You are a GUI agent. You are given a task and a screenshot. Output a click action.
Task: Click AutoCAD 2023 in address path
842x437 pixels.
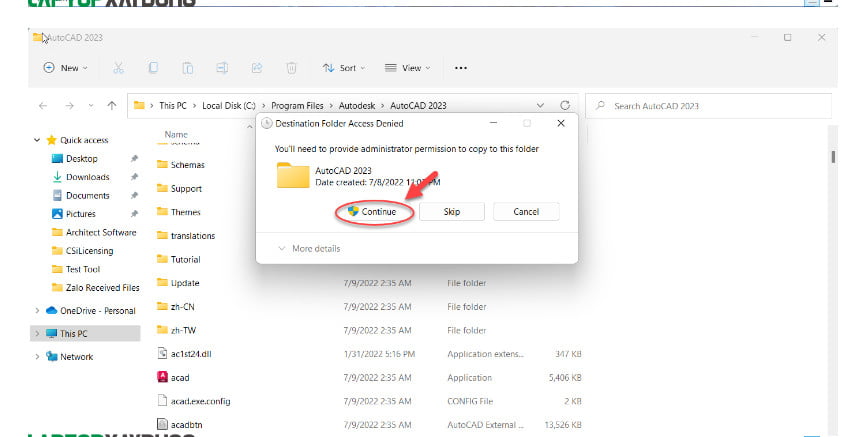tap(418, 106)
